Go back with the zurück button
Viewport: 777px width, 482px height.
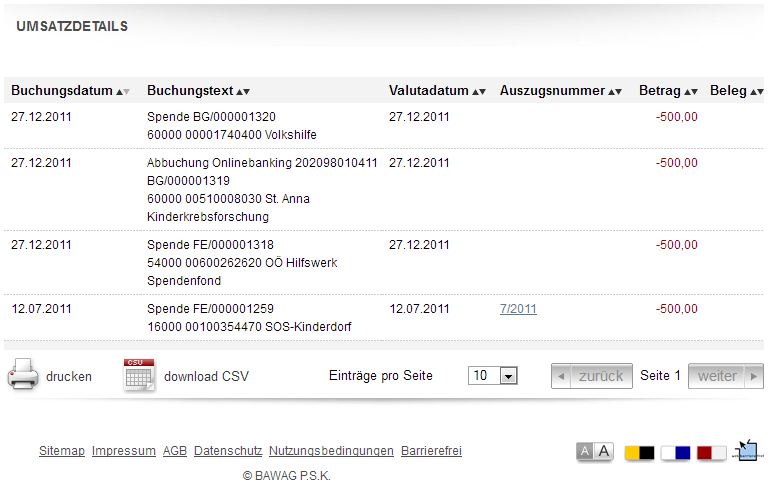point(592,376)
